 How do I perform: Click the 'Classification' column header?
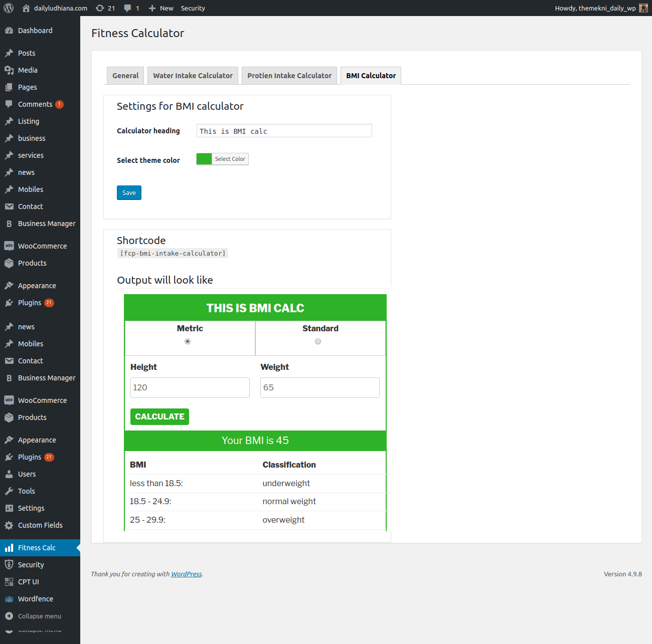[289, 465]
